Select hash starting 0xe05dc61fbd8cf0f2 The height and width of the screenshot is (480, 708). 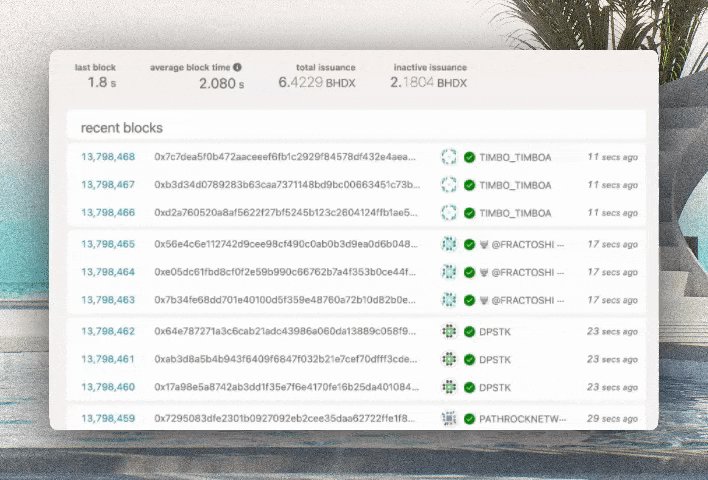pos(285,272)
